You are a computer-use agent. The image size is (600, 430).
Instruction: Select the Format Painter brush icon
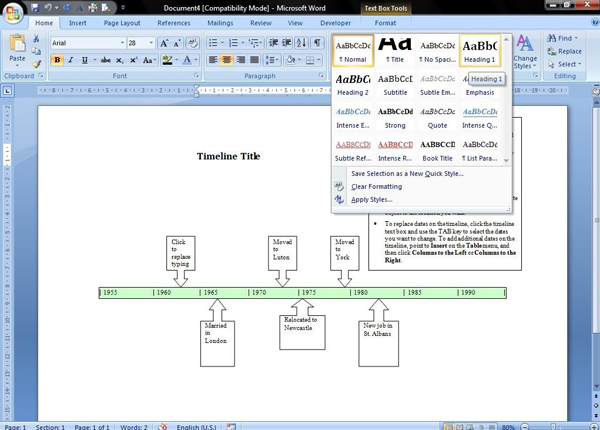click(37, 65)
